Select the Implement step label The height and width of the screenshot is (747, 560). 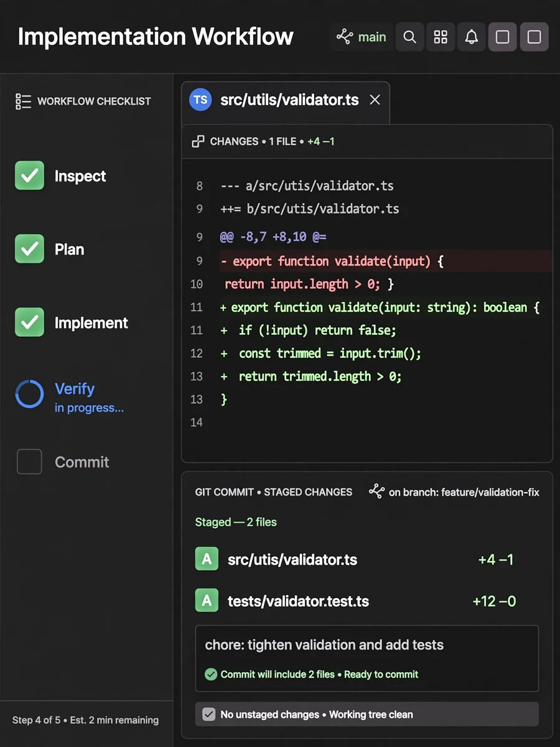[91, 323]
